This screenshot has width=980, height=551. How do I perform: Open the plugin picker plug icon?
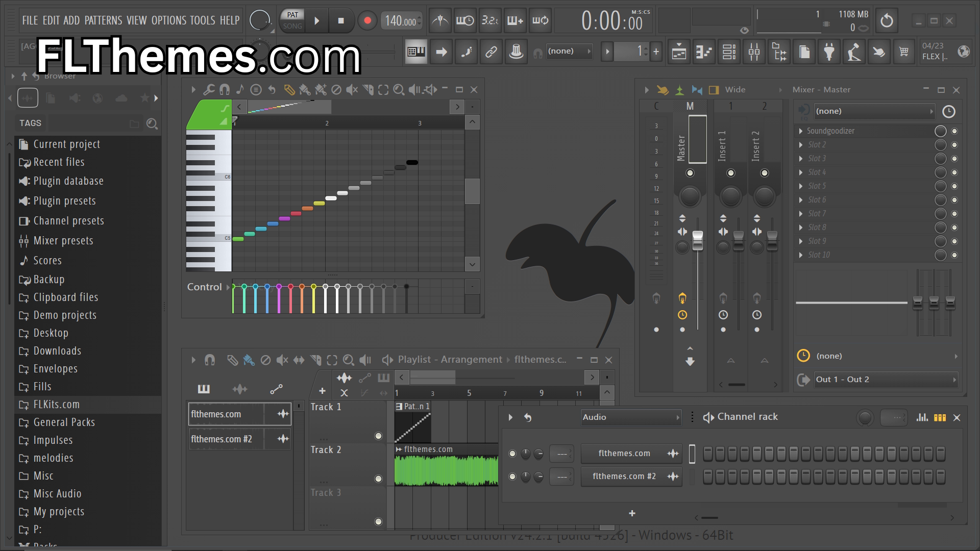(829, 52)
